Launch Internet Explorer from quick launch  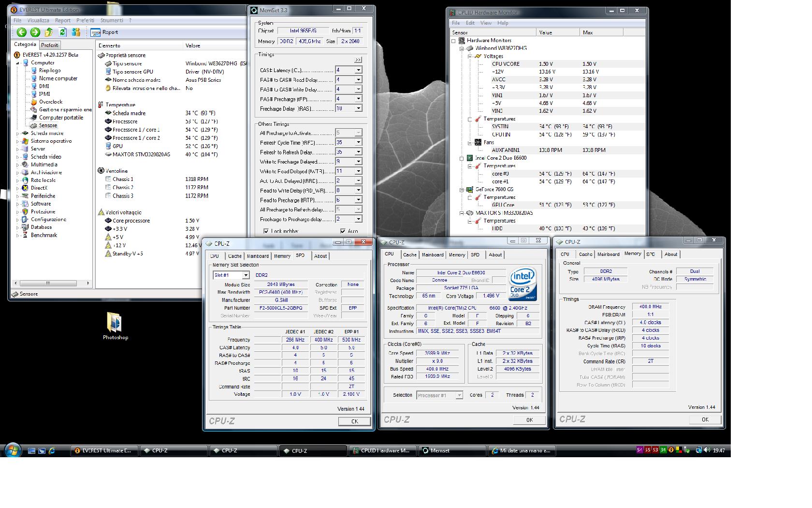(x=52, y=451)
